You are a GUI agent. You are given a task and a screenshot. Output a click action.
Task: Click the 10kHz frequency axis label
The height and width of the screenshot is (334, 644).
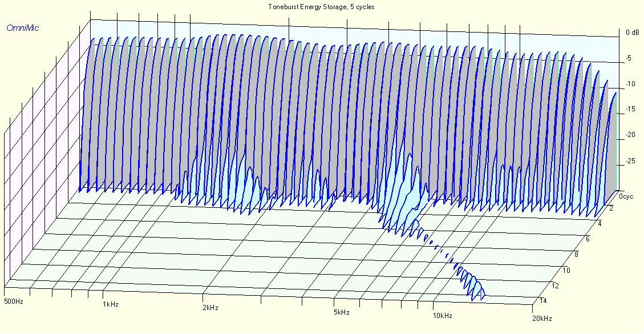[x=442, y=316]
